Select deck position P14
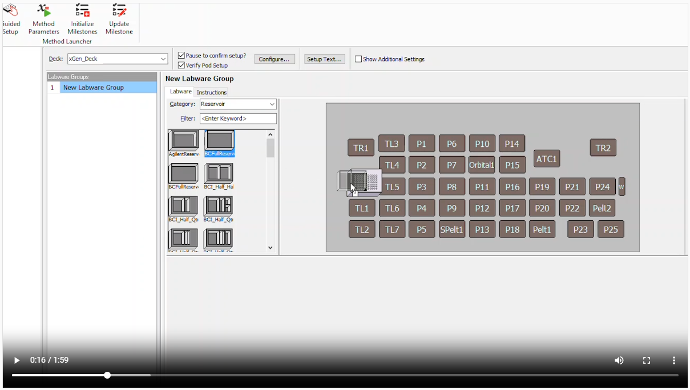 click(x=512, y=143)
